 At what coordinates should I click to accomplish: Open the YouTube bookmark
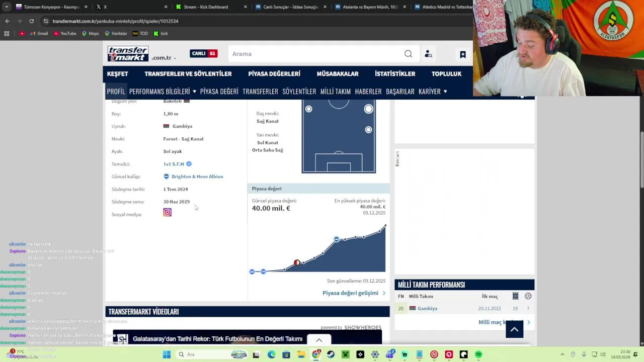tap(64, 34)
